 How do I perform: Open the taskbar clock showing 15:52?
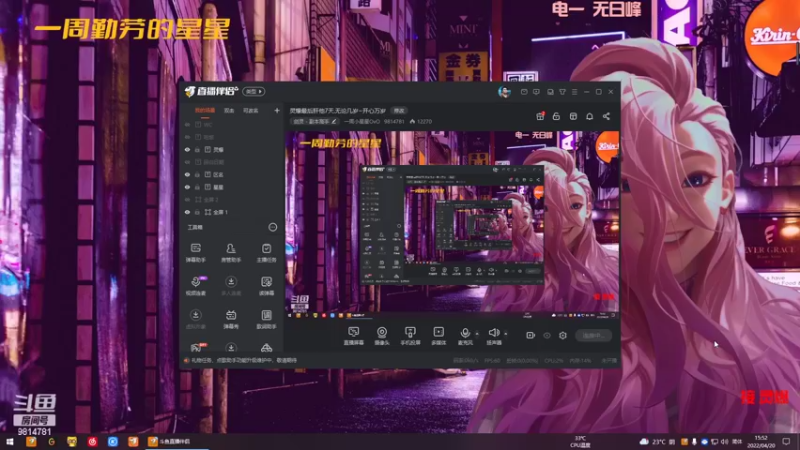[760, 441]
